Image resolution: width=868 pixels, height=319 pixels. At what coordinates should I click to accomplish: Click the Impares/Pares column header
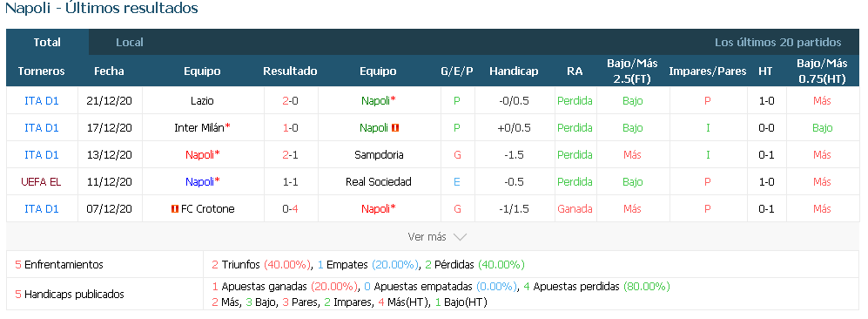(x=708, y=71)
